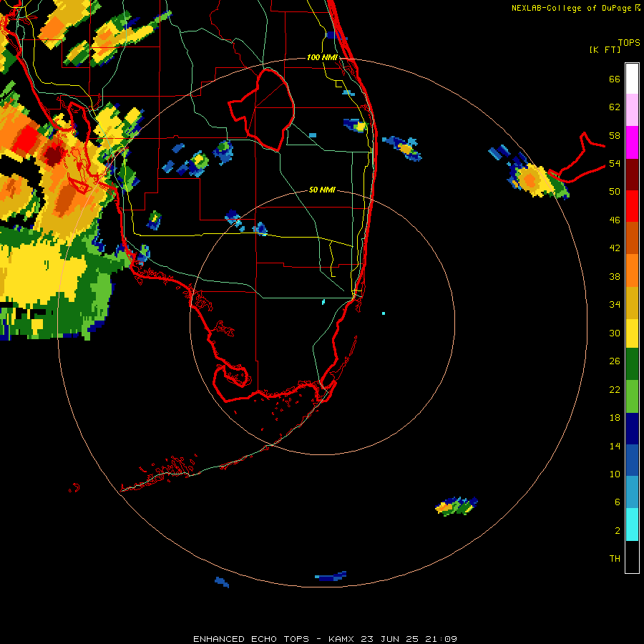Select the bright red legend band
Screen dimensions: 644x644
tap(632, 206)
